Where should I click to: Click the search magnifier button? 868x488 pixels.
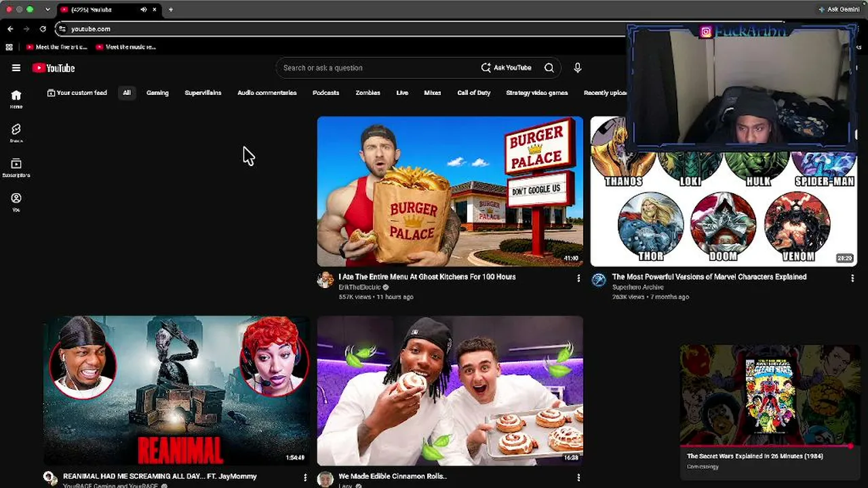pyautogui.click(x=549, y=68)
